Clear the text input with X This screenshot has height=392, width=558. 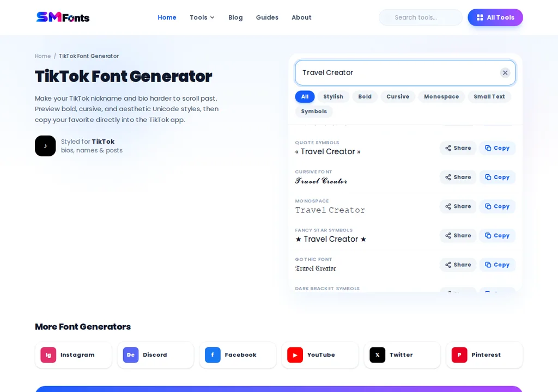(505, 72)
